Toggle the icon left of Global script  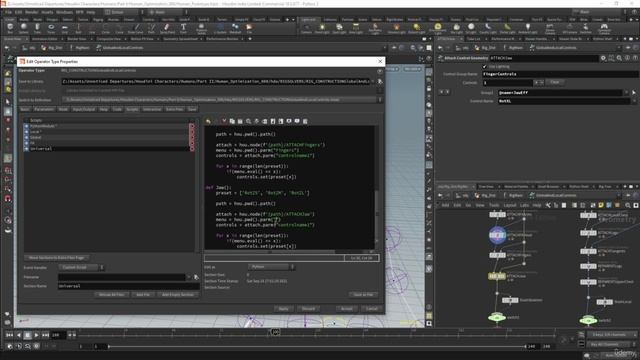pyautogui.click(x=27, y=138)
